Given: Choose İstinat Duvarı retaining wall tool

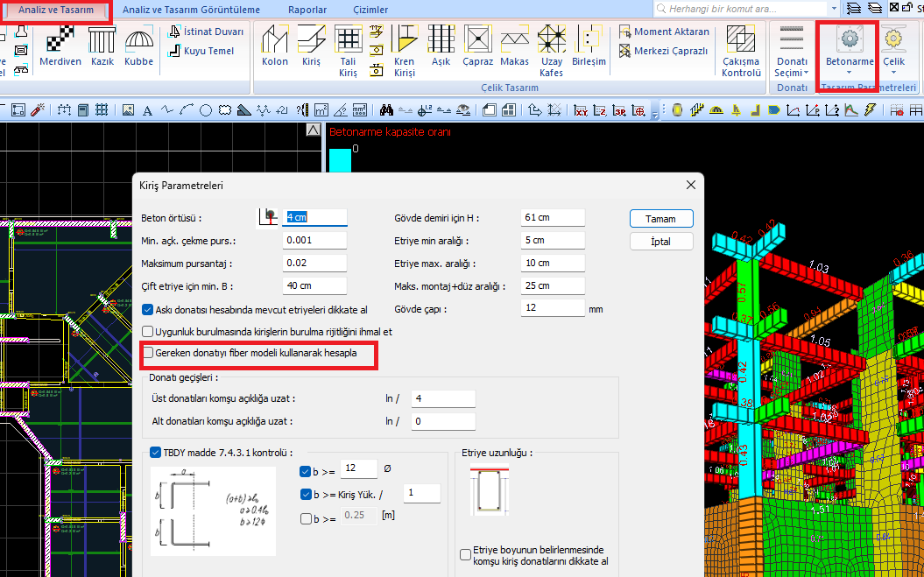Looking at the screenshot, I should (x=206, y=32).
